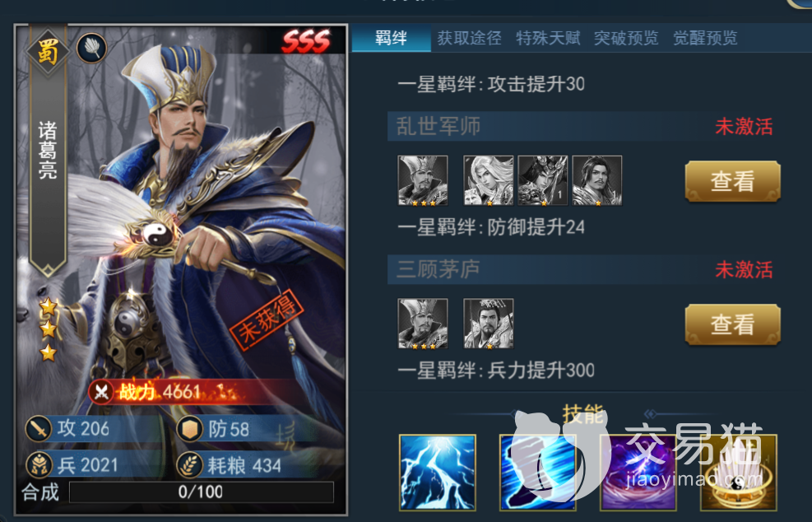
Task: Click the crowned hero portrait in 三顾茅庐
Action: pyautogui.click(x=489, y=324)
